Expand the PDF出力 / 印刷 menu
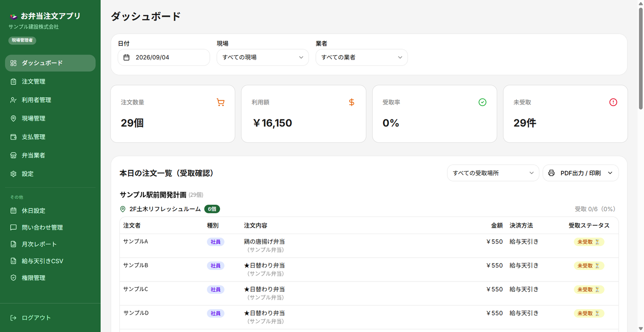Screen dimensions: 644x332 [580, 173]
